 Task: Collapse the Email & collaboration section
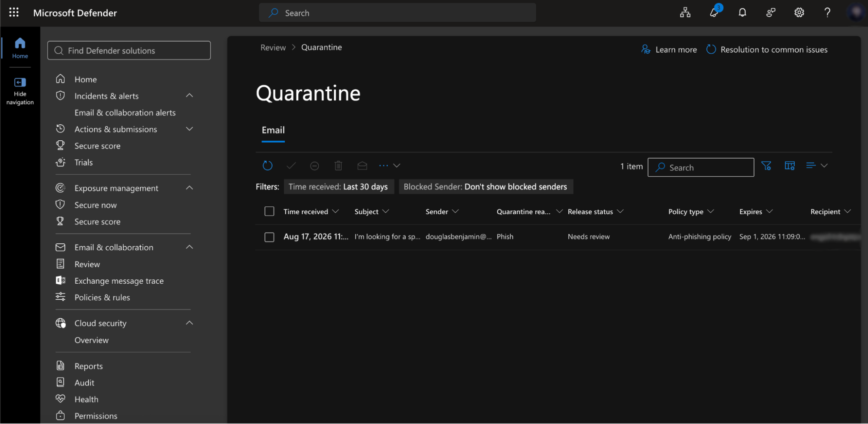[189, 247]
